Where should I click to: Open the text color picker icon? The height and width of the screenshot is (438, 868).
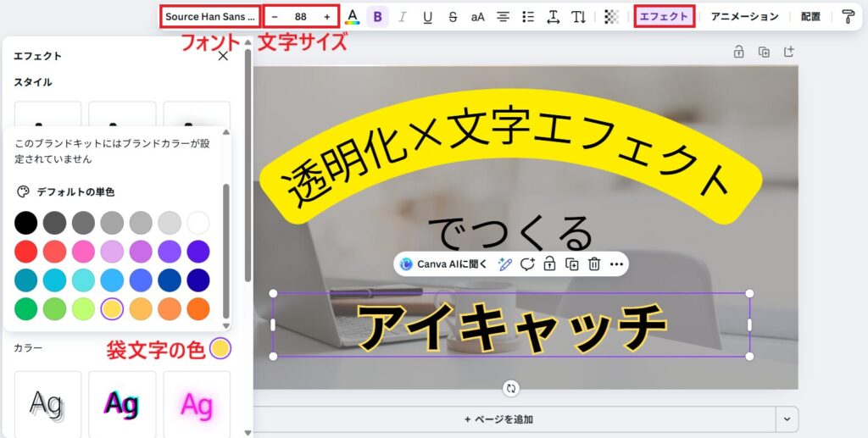click(x=353, y=16)
